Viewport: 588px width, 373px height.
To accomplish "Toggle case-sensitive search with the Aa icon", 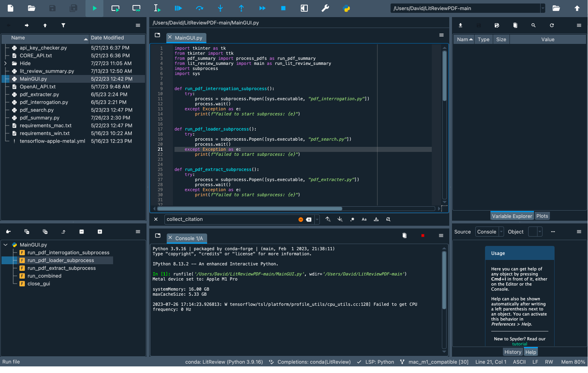I will point(364,219).
